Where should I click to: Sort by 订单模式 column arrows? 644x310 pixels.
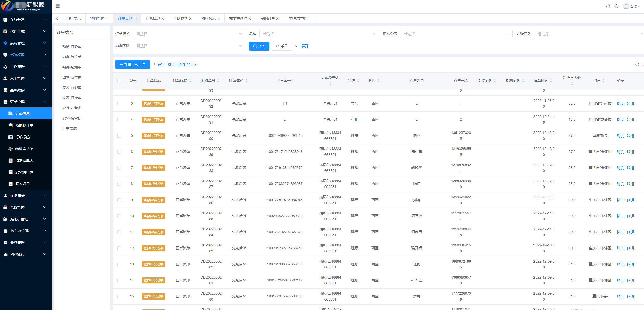tap(246, 81)
